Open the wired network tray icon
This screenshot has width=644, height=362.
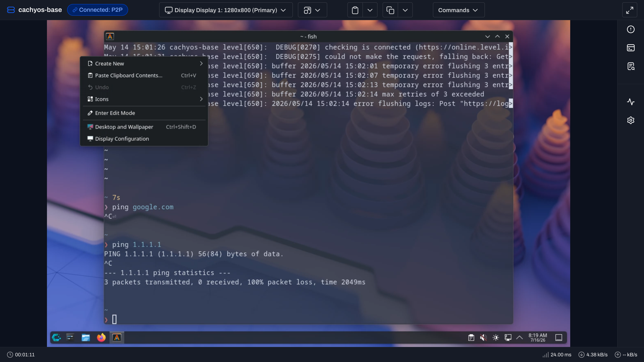(508, 337)
